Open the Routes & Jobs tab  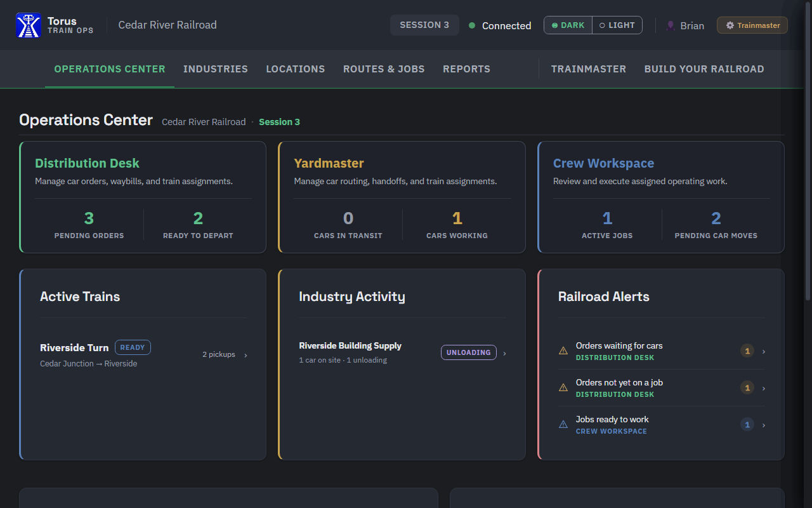tap(384, 69)
